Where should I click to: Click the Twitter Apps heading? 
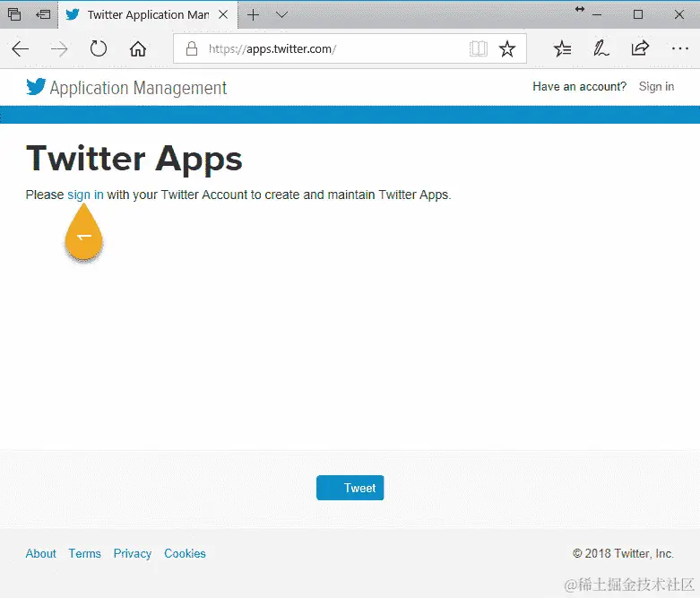tap(134, 159)
